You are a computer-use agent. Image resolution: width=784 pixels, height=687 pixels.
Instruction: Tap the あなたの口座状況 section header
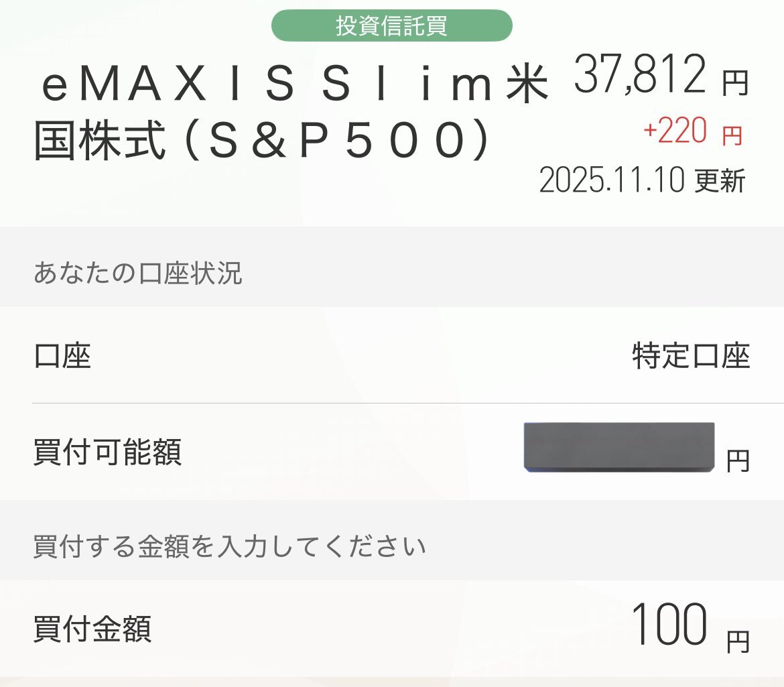138,273
